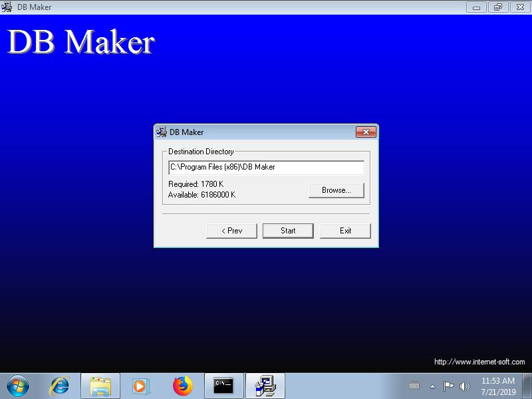Click the volume speaker tray icon

[464, 386]
